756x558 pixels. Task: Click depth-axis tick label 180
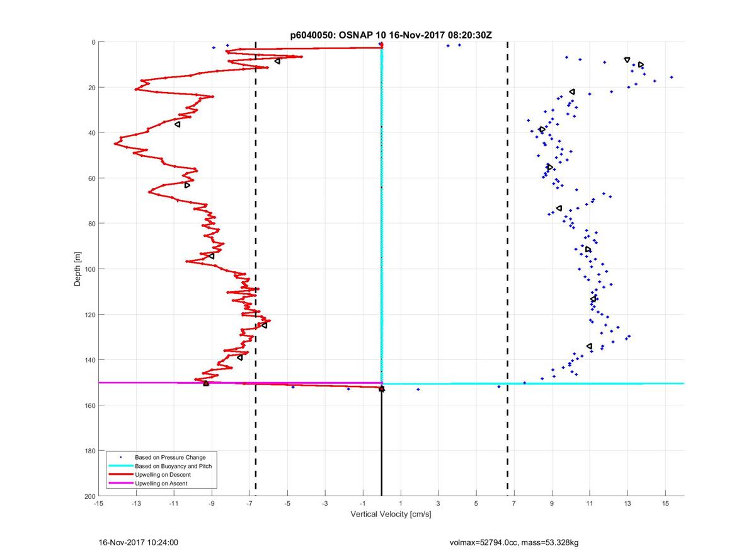tap(89, 451)
